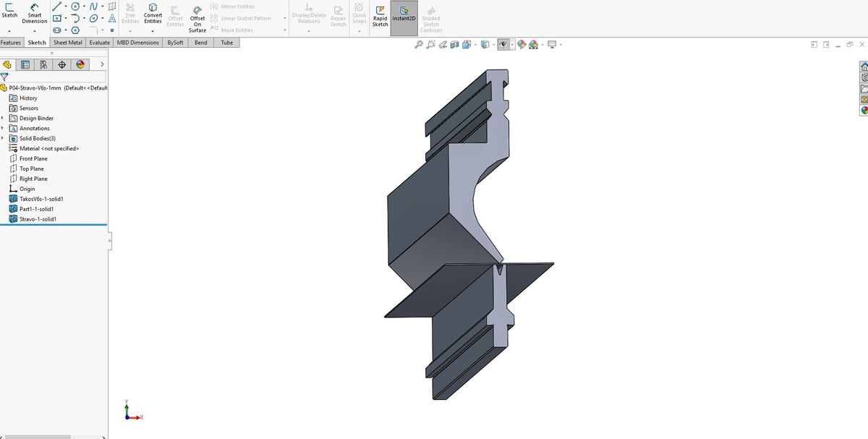Image resolution: width=868 pixels, height=439 pixels.
Task: Click the Quick Snaps tool
Action: pos(359,15)
